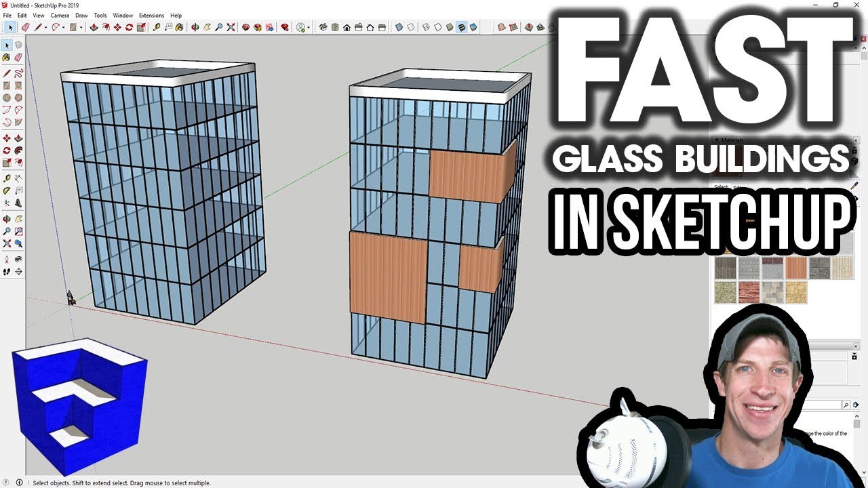Click the info icon in status bar
The height and width of the screenshot is (488, 868).
(x=19, y=483)
